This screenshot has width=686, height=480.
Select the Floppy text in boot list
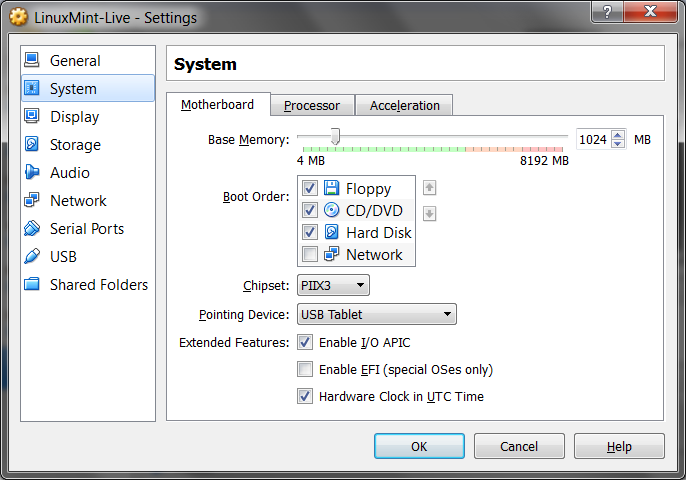tap(368, 189)
